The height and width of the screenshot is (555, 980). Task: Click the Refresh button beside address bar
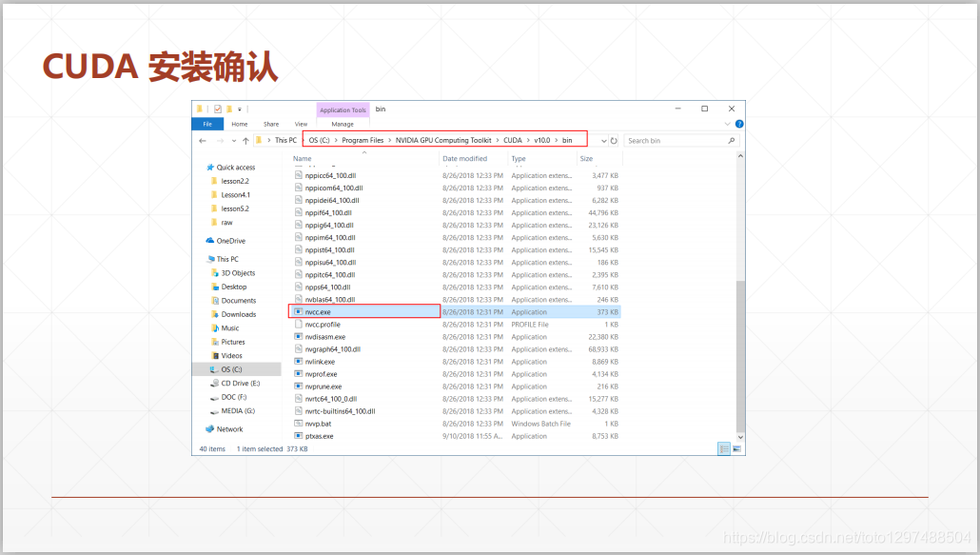pos(614,141)
